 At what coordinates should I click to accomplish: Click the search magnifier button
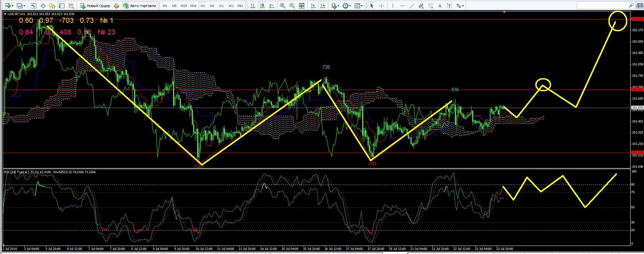click(x=631, y=5)
